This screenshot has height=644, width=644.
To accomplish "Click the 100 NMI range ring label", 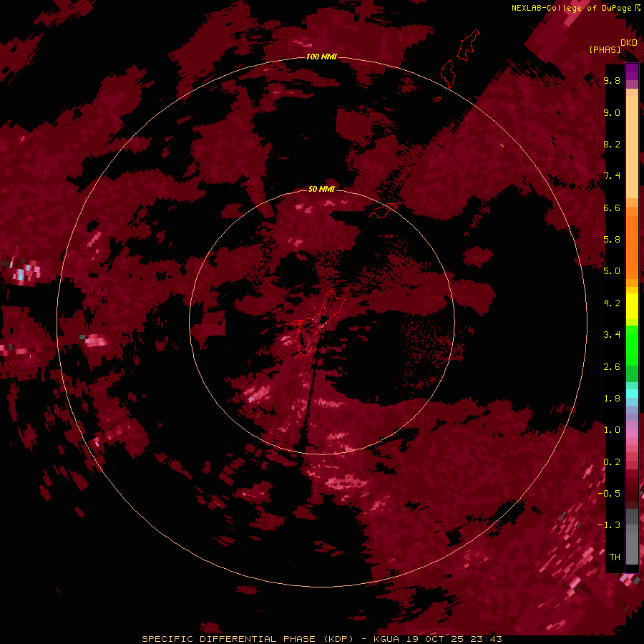I will point(321,57).
